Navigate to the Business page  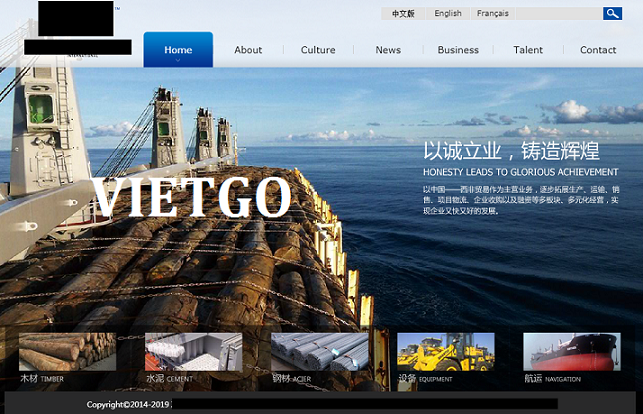click(x=458, y=50)
